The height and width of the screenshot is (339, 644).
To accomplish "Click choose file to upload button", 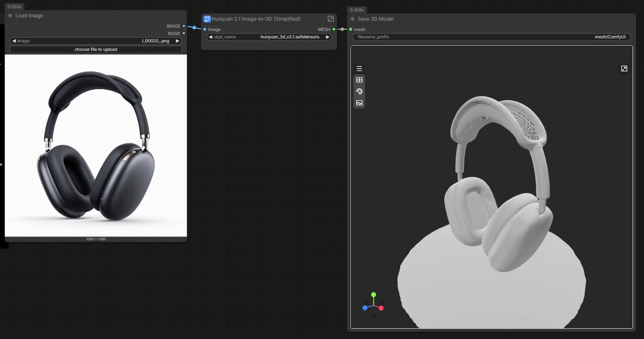I will (x=96, y=49).
